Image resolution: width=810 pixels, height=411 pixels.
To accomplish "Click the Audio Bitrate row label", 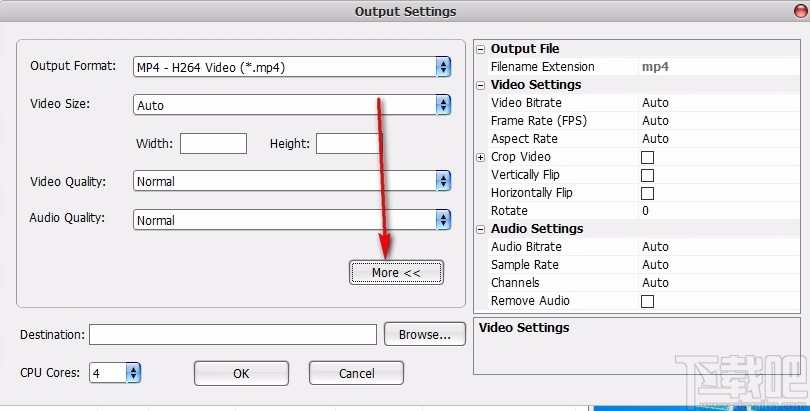I will click(x=526, y=247).
